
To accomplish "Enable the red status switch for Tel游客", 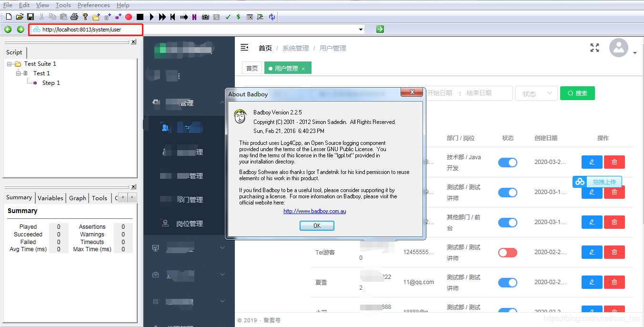I will pyautogui.click(x=508, y=252).
